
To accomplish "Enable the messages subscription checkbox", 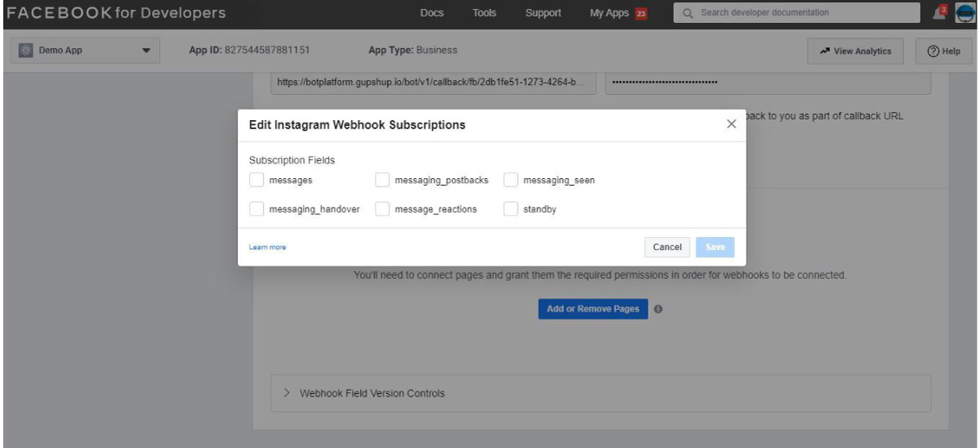I will [x=256, y=180].
